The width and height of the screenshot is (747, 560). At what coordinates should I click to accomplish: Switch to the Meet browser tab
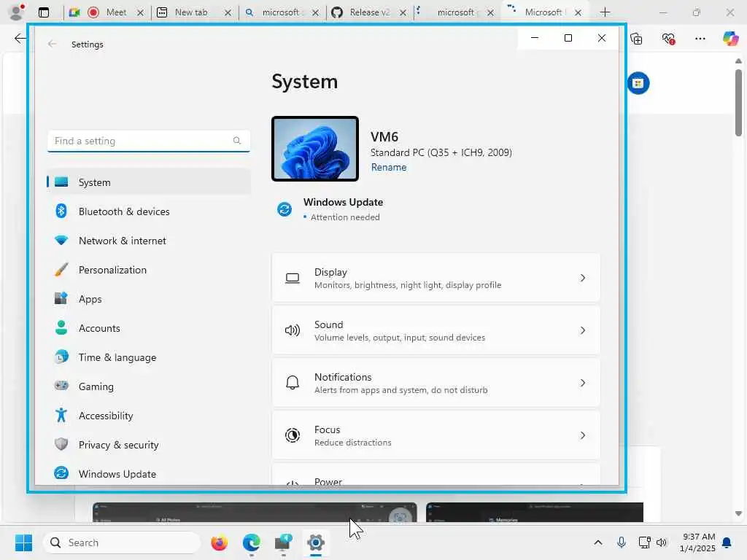point(108,12)
